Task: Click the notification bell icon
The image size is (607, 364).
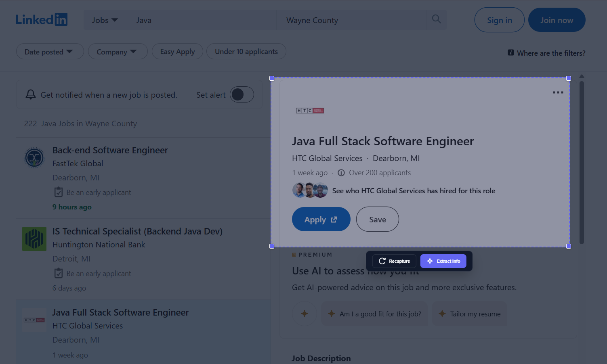Action: click(31, 94)
